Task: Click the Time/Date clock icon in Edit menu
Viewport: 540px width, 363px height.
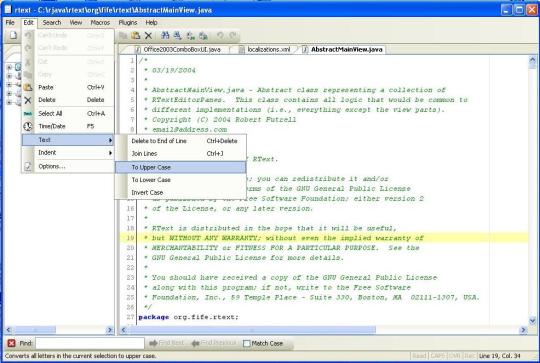Action: [28, 126]
